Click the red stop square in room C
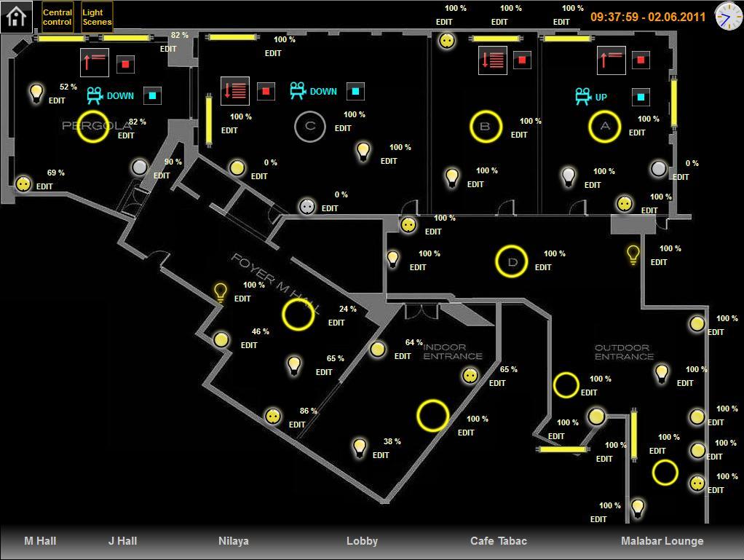The image size is (744, 560). point(266,91)
